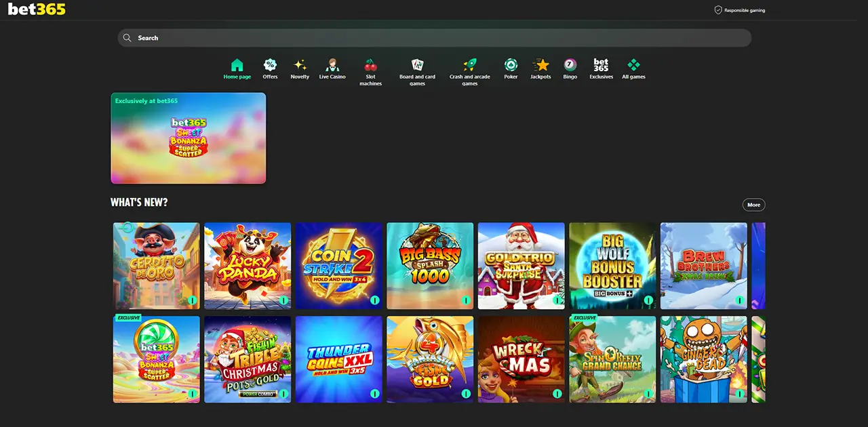868x427 pixels.
Task: Go to Slot machines cherry icon
Action: tap(370, 66)
